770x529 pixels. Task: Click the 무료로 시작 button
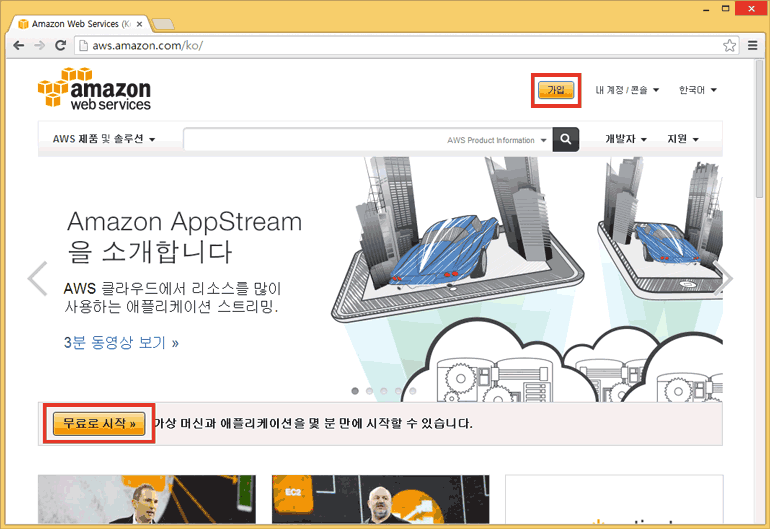point(99,423)
